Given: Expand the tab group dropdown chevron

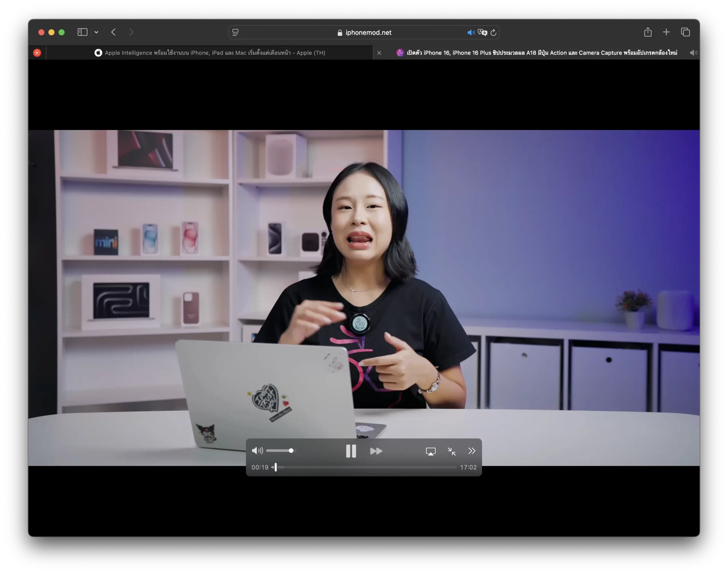Looking at the screenshot, I should coord(96,32).
